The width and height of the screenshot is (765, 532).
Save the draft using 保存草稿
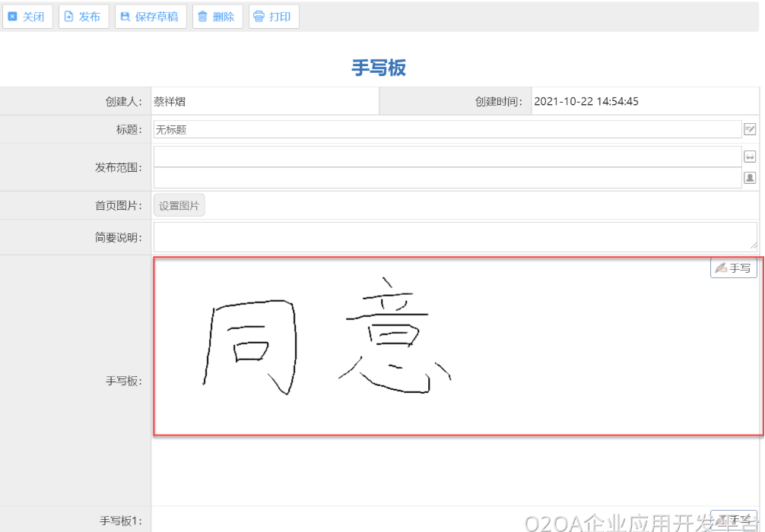point(150,17)
